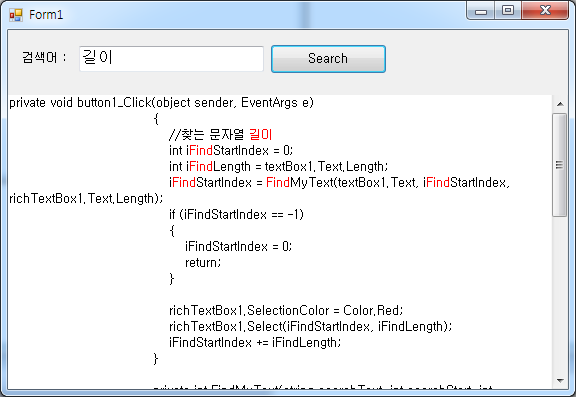
Task: Maximize the Form1 window
Action: click(x=508, y=11)
